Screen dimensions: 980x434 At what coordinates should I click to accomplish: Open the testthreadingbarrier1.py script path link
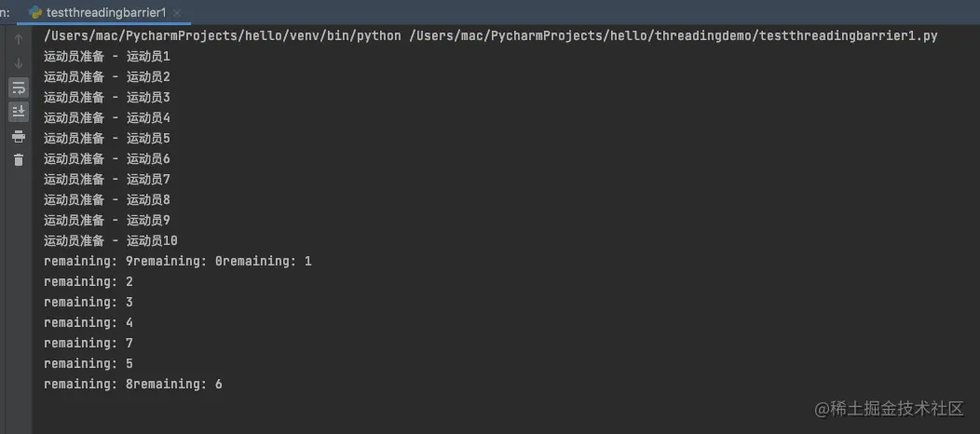(674, 35)
